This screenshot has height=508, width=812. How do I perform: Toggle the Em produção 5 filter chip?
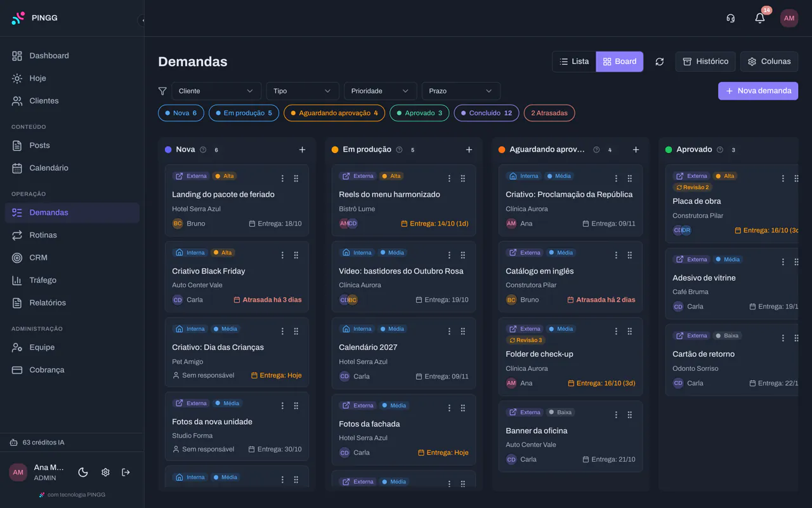(x=244, y=113)
